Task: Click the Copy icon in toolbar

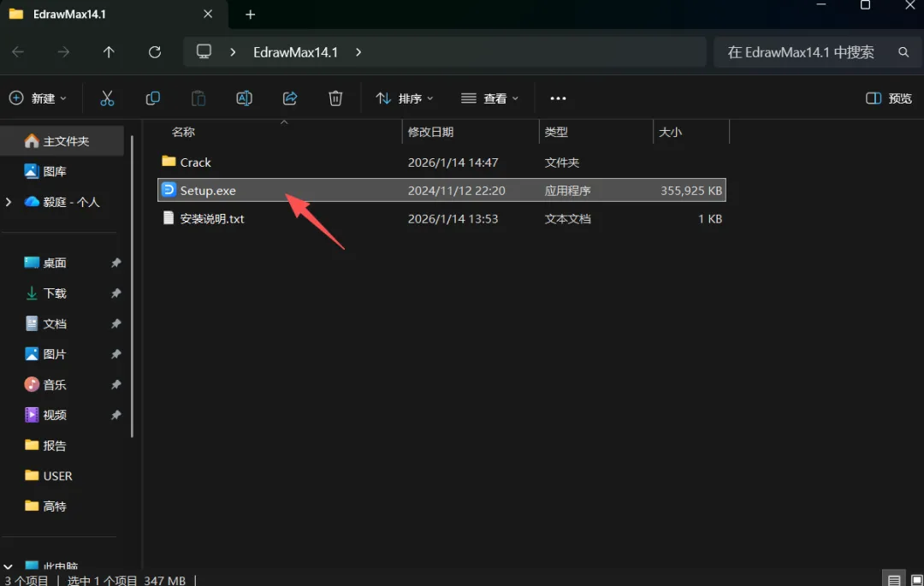Action: coord(152,98)
